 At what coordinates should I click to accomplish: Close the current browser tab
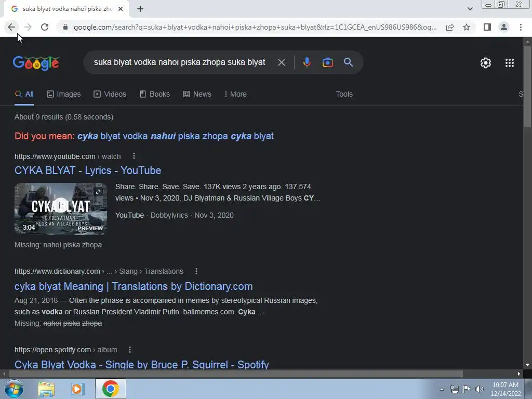point(121,9)
